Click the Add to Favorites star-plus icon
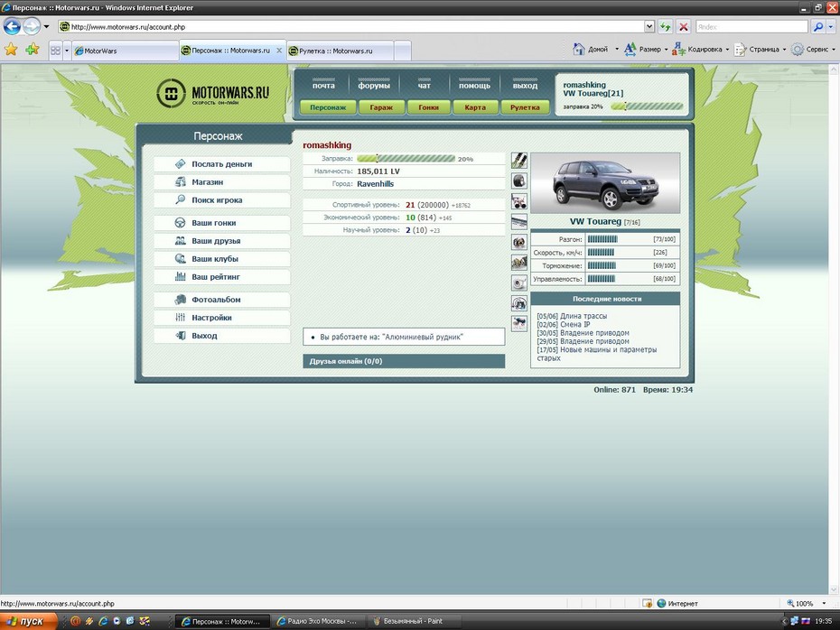This screenshot has width=840, height=630. click(x=33, y=50)
